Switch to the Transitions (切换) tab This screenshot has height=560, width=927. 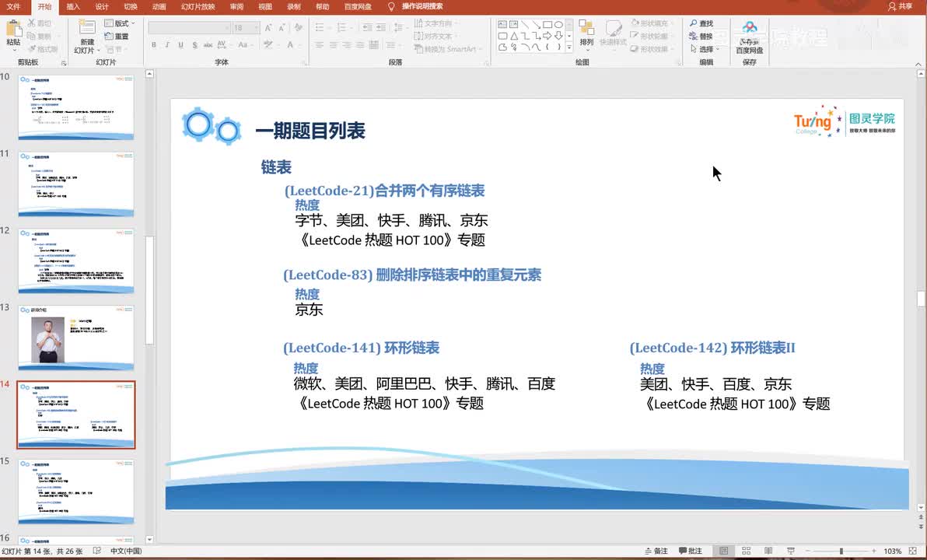click(x=131, y=6)
